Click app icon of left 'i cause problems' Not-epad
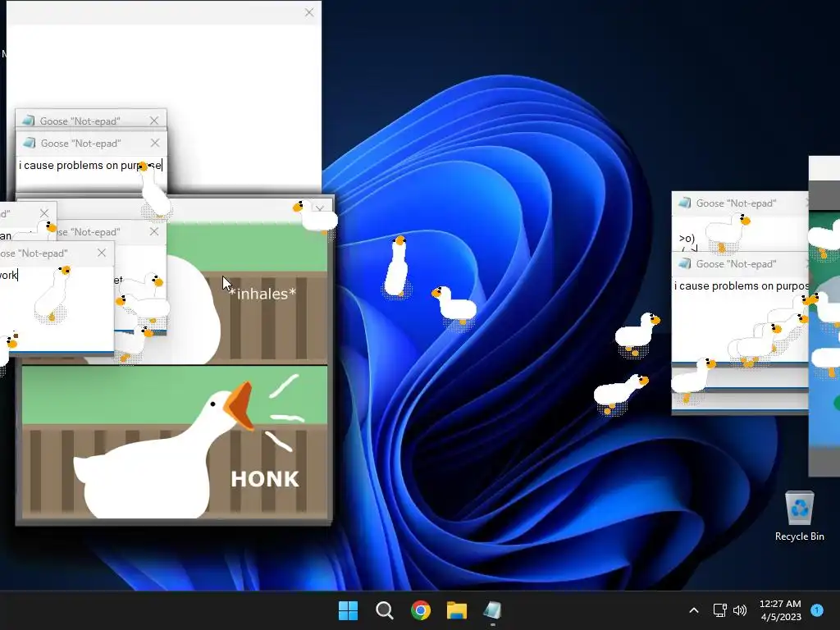This screenshot has height=630, width=840. click(x=30, y=143)
